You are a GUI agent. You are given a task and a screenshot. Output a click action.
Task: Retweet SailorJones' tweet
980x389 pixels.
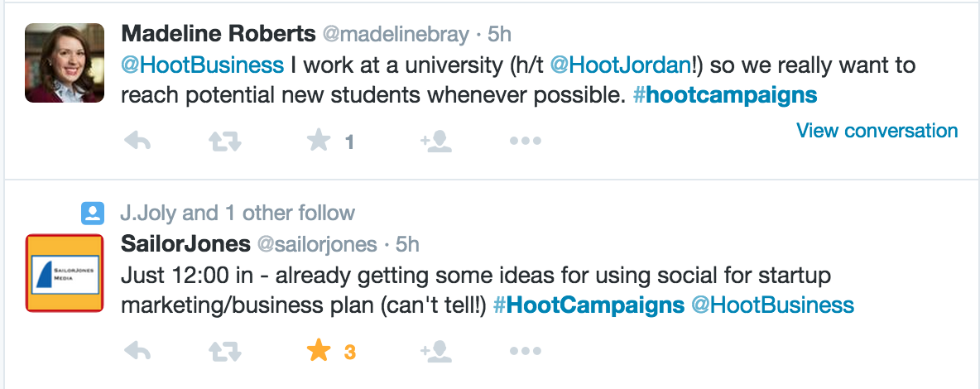(x=225, y=352)
